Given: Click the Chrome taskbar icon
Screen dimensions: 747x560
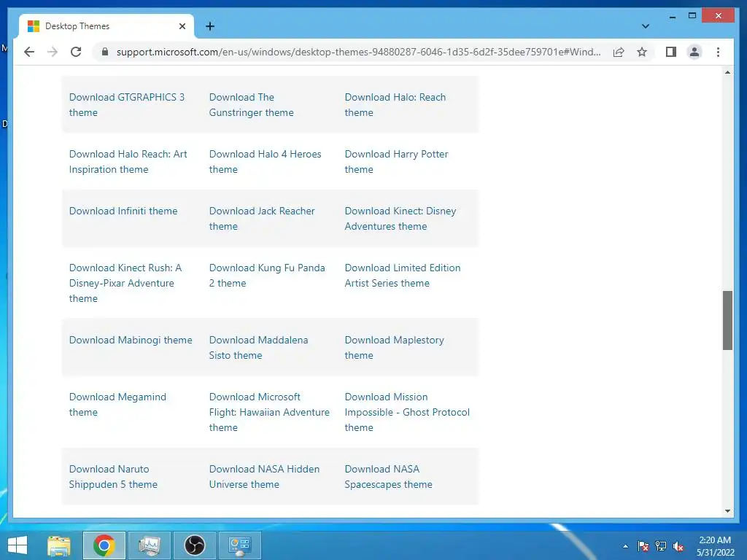Looking at the screenshot, I should point(104,545).
